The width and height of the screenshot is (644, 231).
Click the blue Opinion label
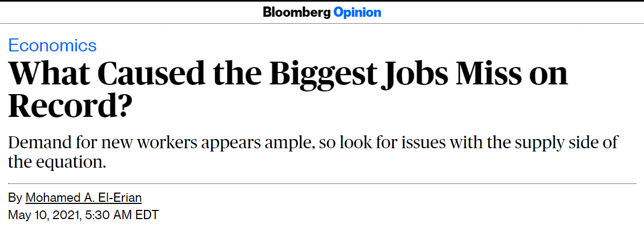(357, 13)
